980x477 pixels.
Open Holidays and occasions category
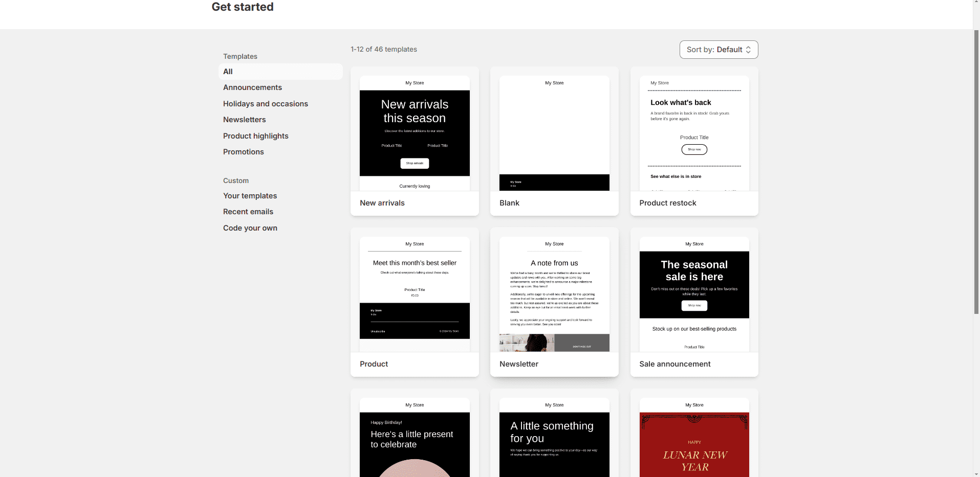265,104
